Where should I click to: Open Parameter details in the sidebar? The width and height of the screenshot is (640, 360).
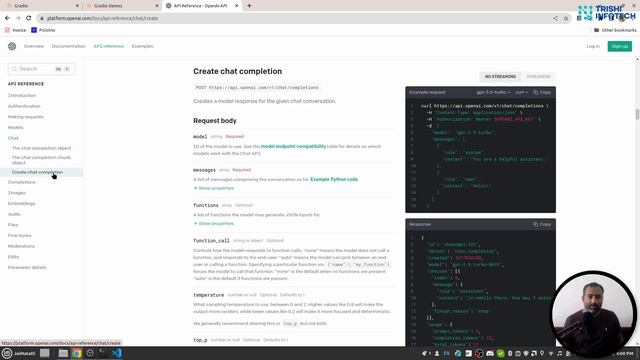click(27, 267)
